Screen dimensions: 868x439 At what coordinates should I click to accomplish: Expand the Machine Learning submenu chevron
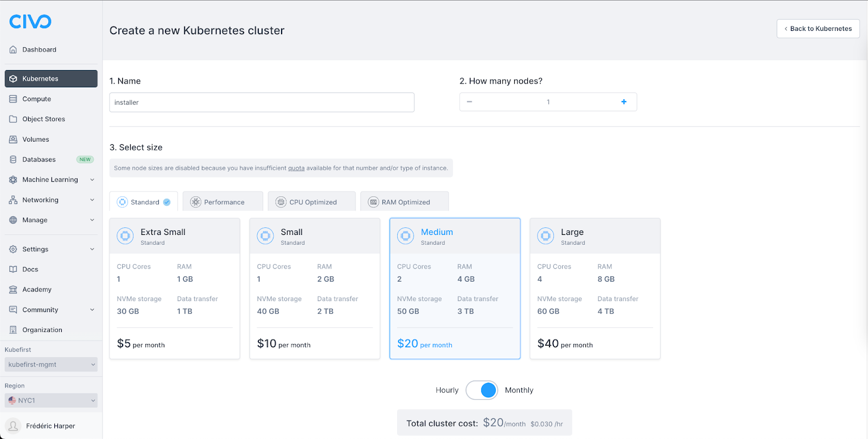[x=92, y=180]
